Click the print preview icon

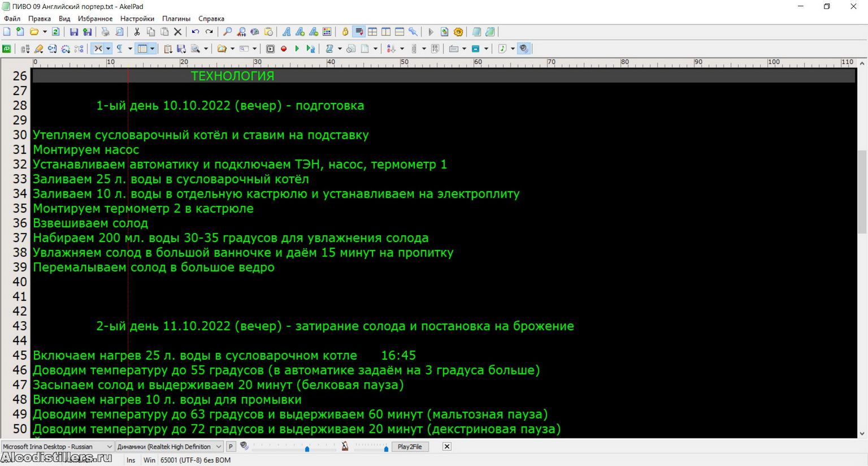[119, 32]
